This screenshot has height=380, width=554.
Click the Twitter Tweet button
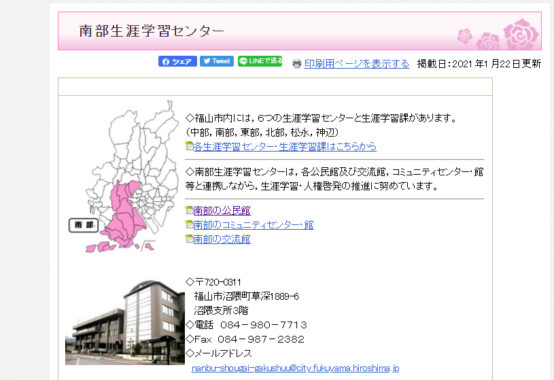(217, 61)
